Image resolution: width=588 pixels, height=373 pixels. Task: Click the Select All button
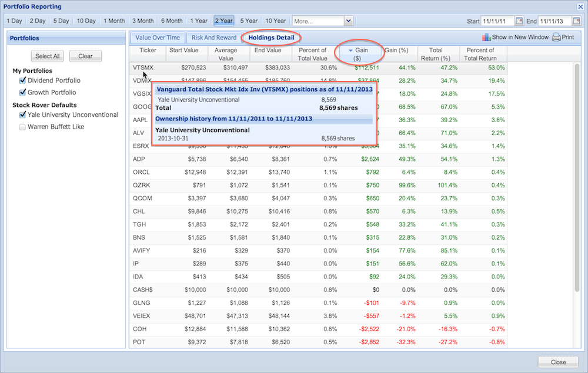tap(47, 56)
